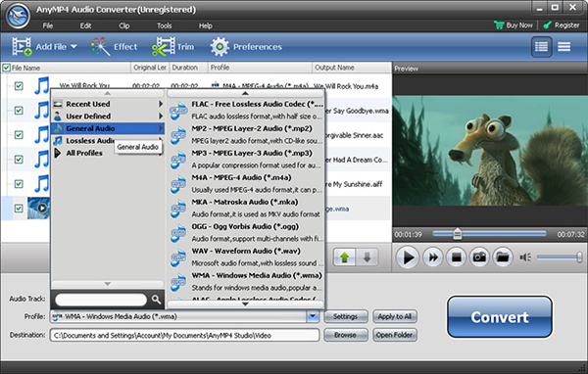Select the Lossless Audio category

point(108,141)
